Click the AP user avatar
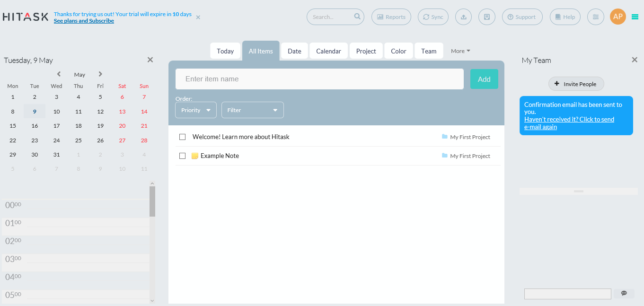This screenshot has height=306, width=644. [x=618, y=17]
